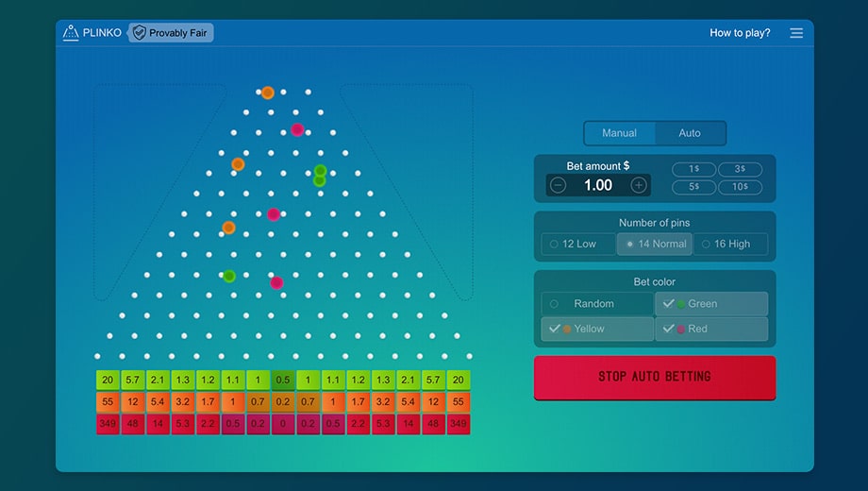Click the bet amount field showing 1.00
Screen dimensions: 868x491
598,185
